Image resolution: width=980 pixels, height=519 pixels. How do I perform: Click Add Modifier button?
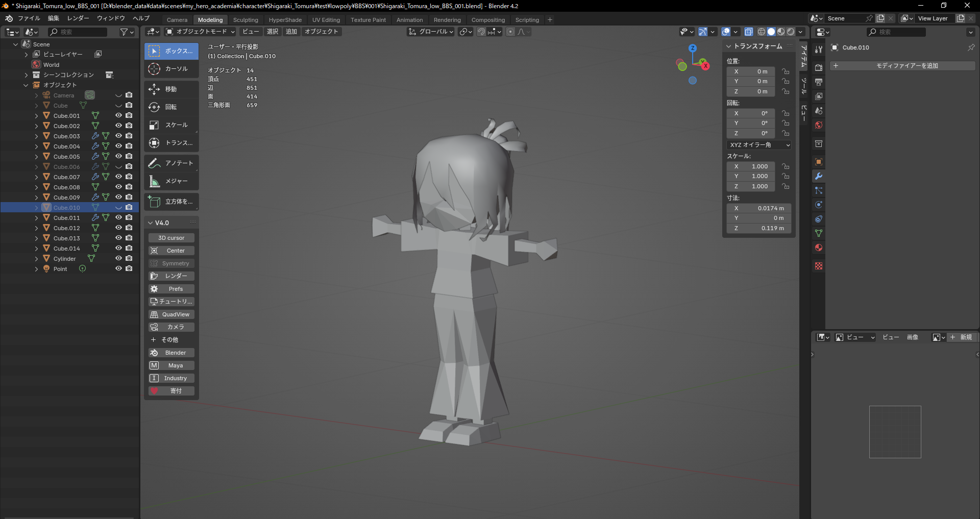pos(902,66)
